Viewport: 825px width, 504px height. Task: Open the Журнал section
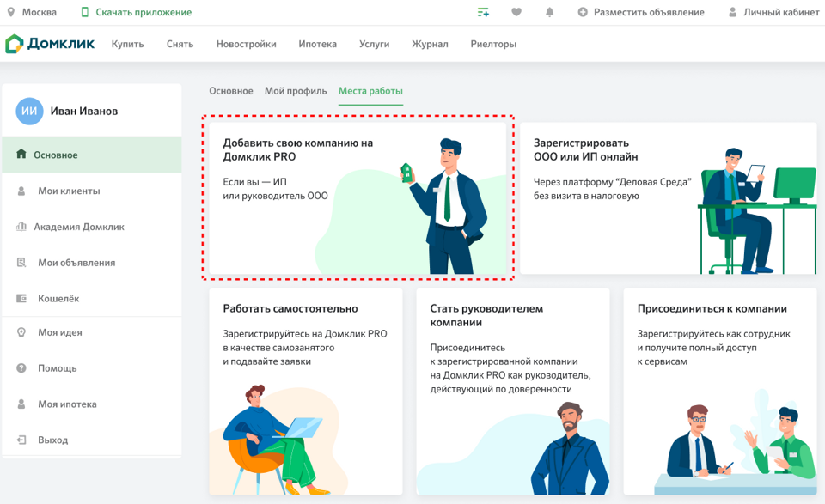tap(430, 44)
